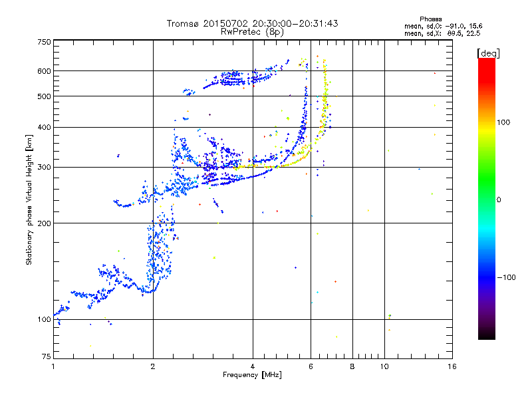Click the 'Phases' legend heading
Viewport: 532px width, 399px height.
(430, 19)
